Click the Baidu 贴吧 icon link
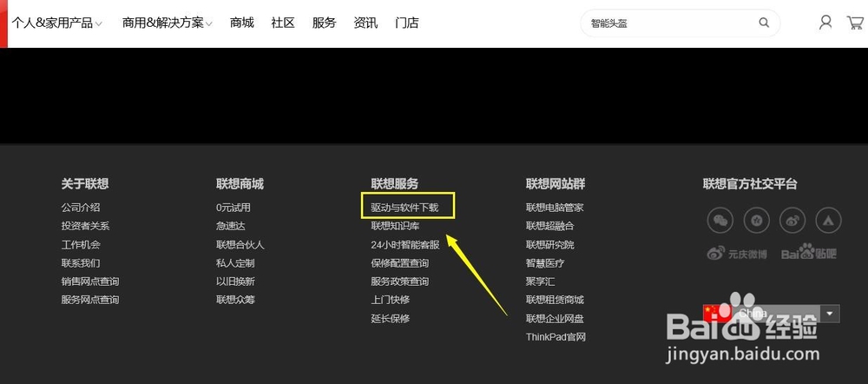This screenshot has width=868, height=384. coord(809,253)
